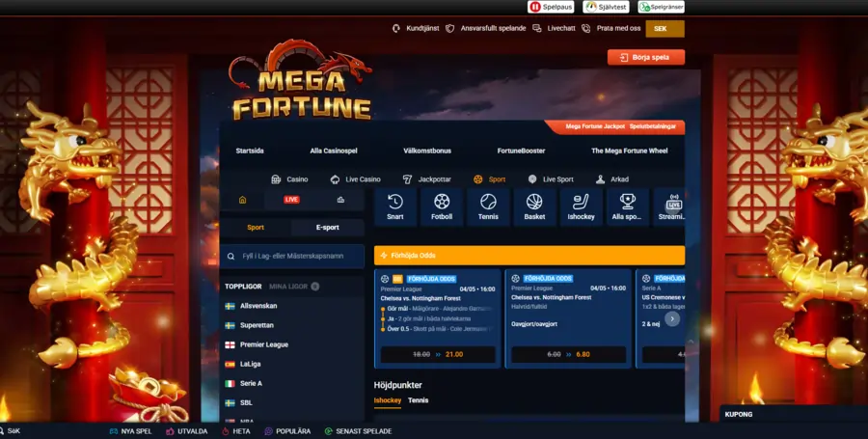Click the Casino building icon

[x=276, y=179]
